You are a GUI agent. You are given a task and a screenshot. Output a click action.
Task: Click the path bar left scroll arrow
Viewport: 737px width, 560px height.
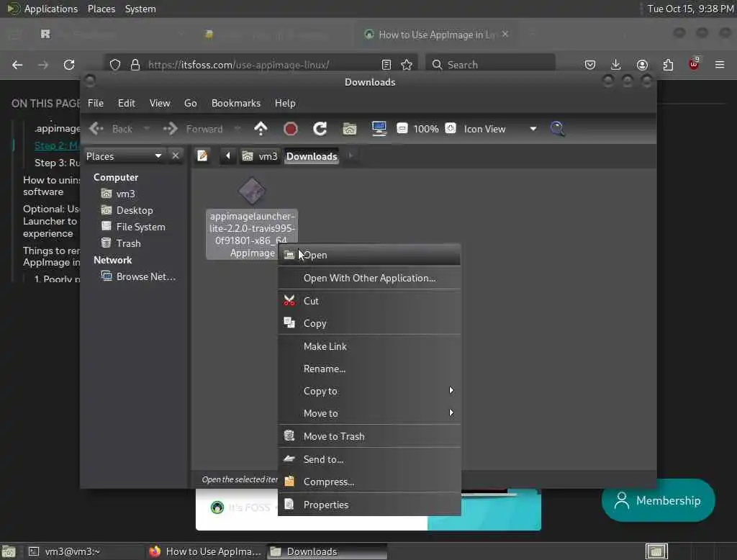[x=228, y=155]
